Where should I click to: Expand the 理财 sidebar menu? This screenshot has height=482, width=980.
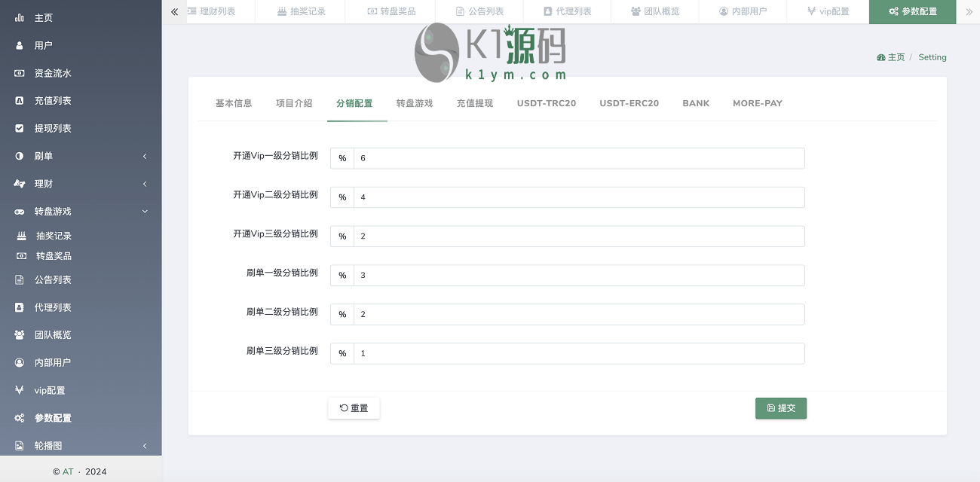(144, 184)
